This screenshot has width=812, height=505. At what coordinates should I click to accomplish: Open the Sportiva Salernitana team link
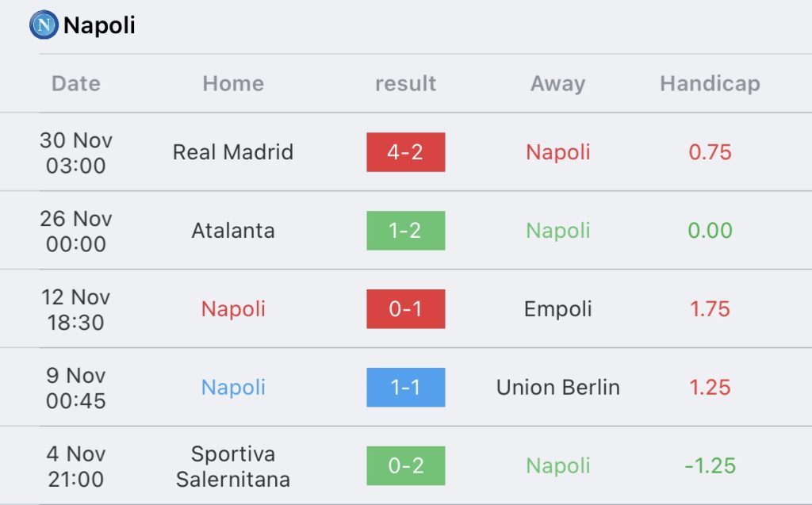[233, 466]
